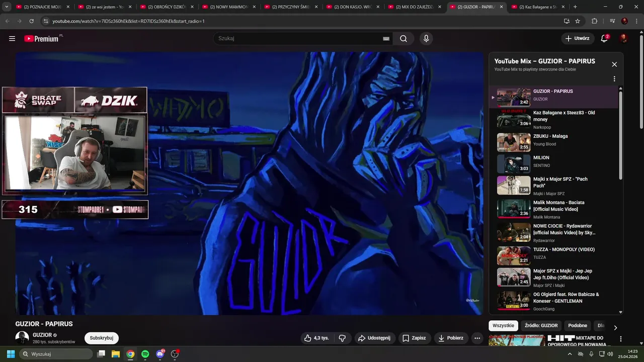Close the YouTube Mix playlist panel
Screen dimensions: 644x362
click(x=614, y=64)
